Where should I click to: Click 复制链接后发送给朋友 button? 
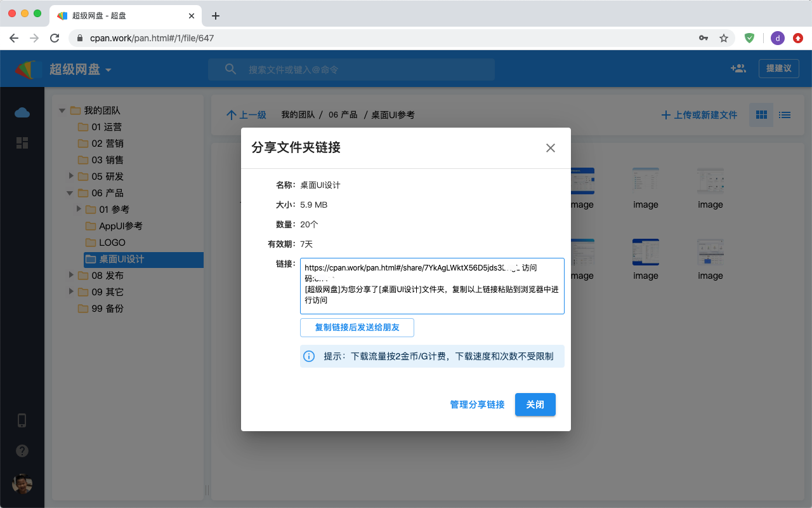click(x=357, y=328)
